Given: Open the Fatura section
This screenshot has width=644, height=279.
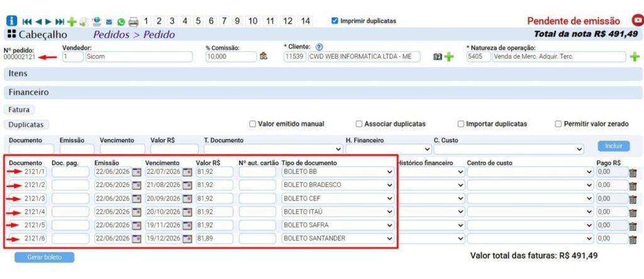Looking at the screenshot, I should click(x=19, y=110).
